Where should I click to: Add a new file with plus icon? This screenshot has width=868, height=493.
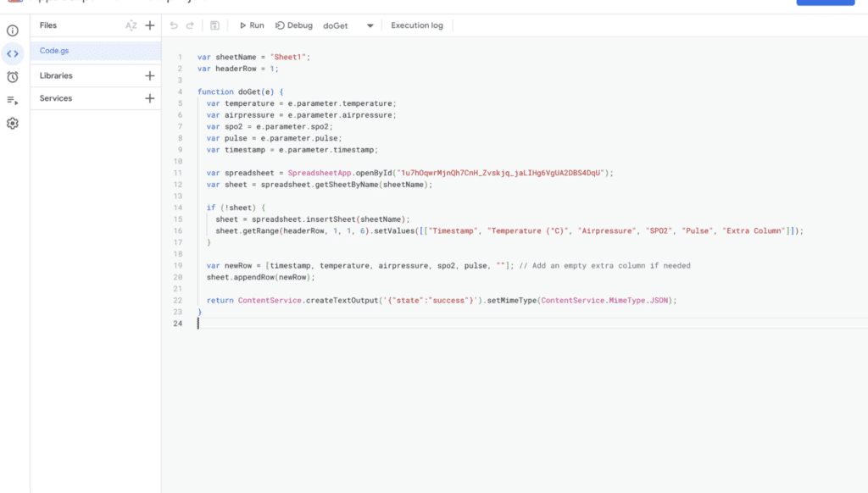point(150,25)
